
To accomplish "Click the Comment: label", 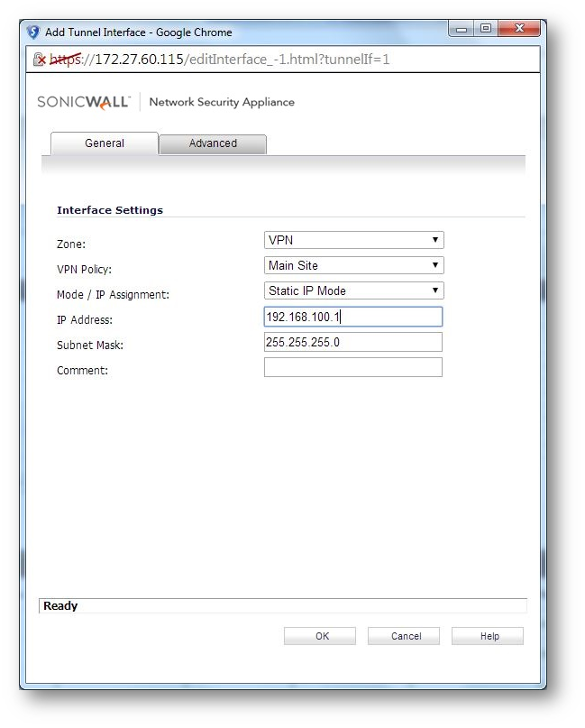I will pyautogui.click(x=82, y=371).
